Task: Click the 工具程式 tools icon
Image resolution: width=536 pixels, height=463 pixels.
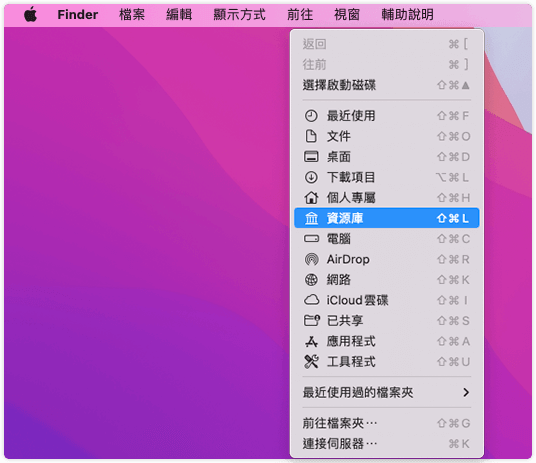Action: [x=311, y=362]
